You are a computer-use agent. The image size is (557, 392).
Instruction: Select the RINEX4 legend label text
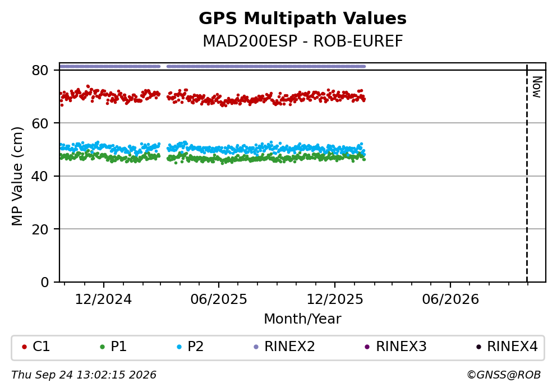512,347
